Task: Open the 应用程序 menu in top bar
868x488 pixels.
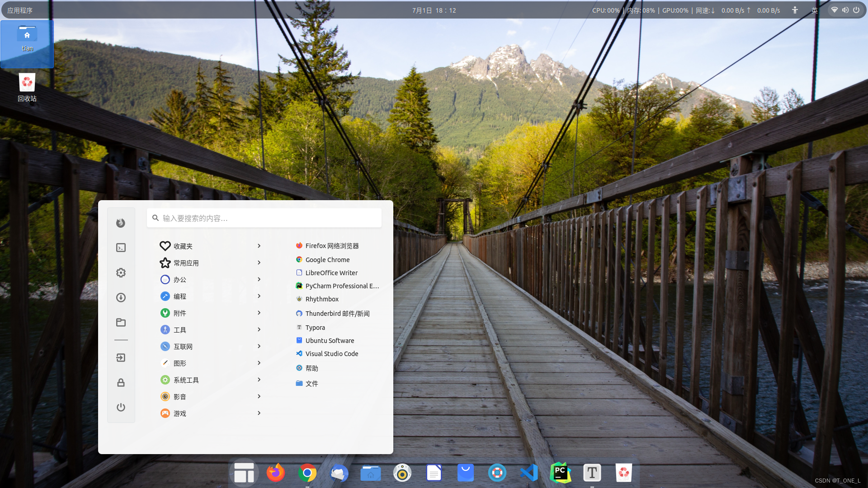Action: click(20, 10)
